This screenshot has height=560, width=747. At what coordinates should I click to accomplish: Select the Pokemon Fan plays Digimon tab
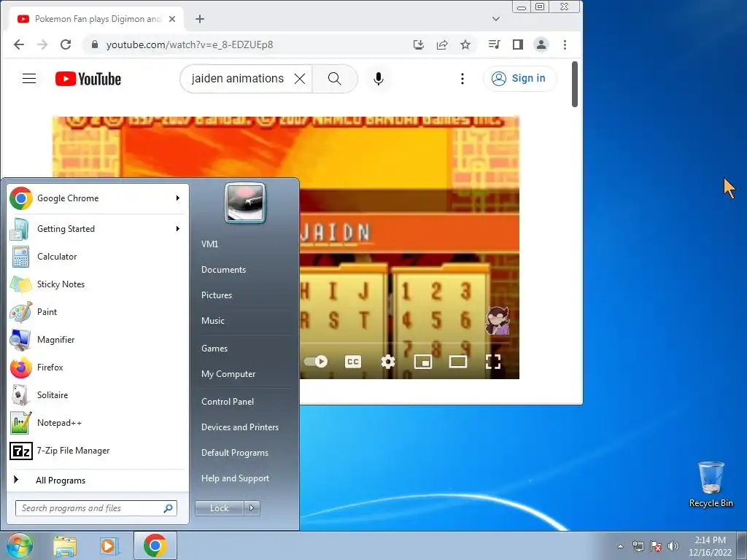pyautogui.click(x=96, y=19)
